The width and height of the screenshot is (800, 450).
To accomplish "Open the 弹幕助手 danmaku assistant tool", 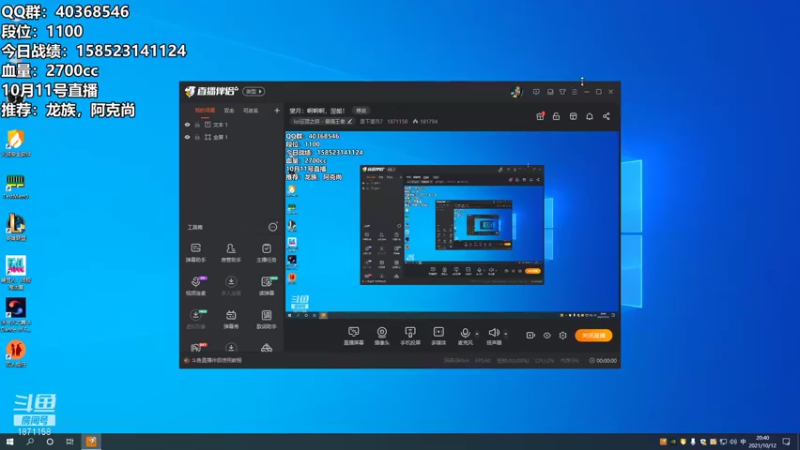I will (195, 253).
